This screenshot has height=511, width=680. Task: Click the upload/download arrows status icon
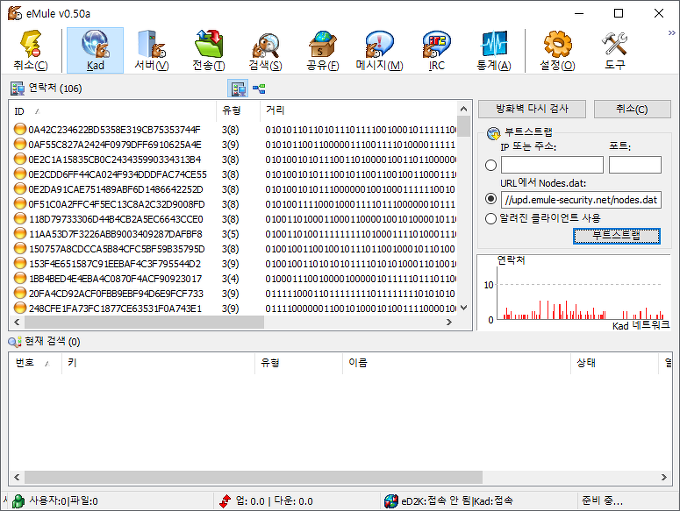225,501
